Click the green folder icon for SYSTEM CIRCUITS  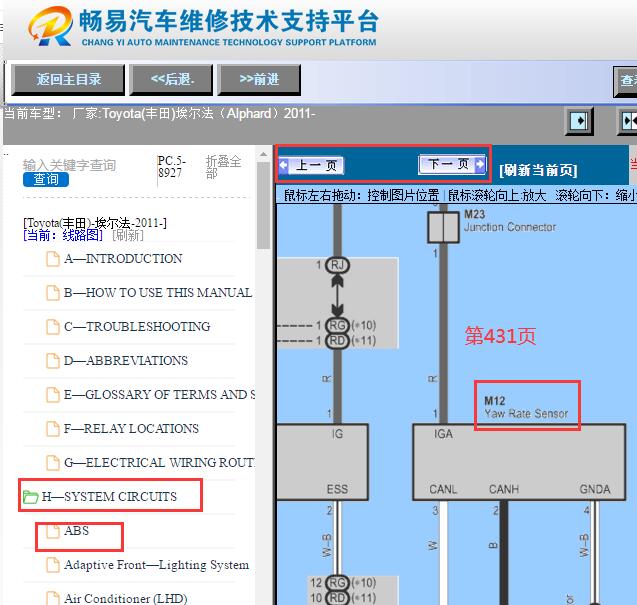30,497
